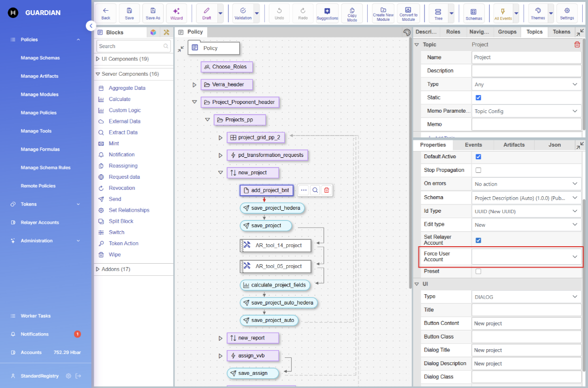Click the Wizard toolbar icon
The image size is (588, 388).
(176, 13)
